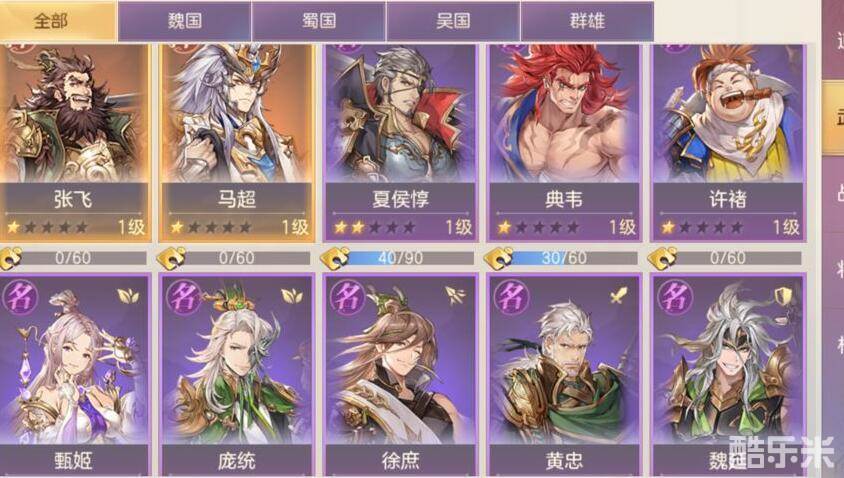Click the 名 badge on 庞统 card

pyautogui.click(x=184, y=297)
